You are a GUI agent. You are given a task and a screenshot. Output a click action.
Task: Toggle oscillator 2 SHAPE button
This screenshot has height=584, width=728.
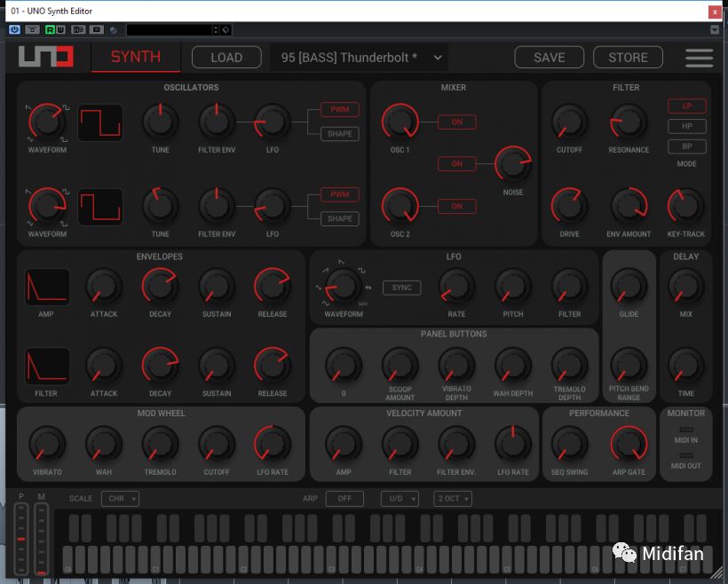(339, 218)
